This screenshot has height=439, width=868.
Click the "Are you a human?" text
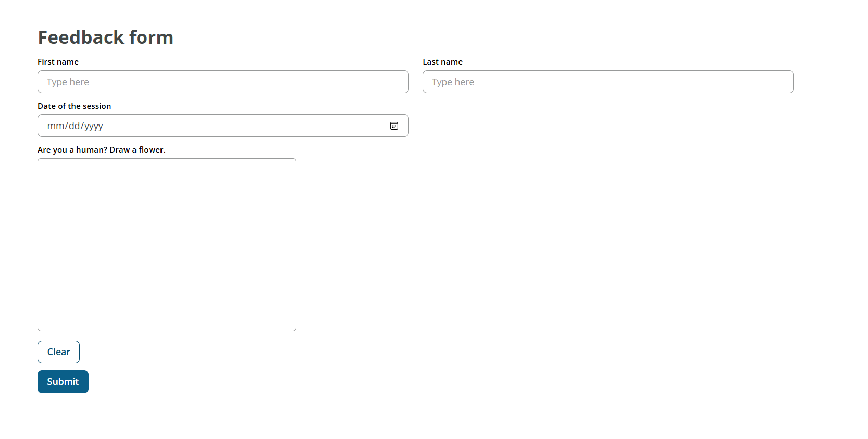[72, 150]
